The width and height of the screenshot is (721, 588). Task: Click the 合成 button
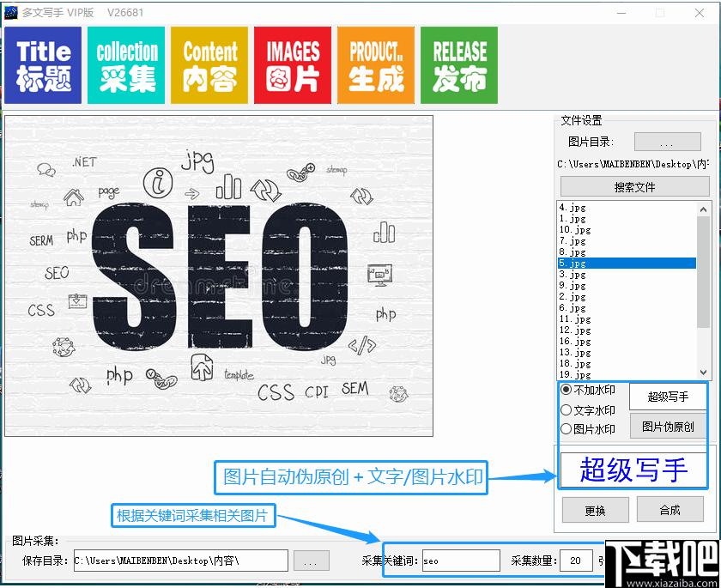pyautogui.click(x=670, y=509)
